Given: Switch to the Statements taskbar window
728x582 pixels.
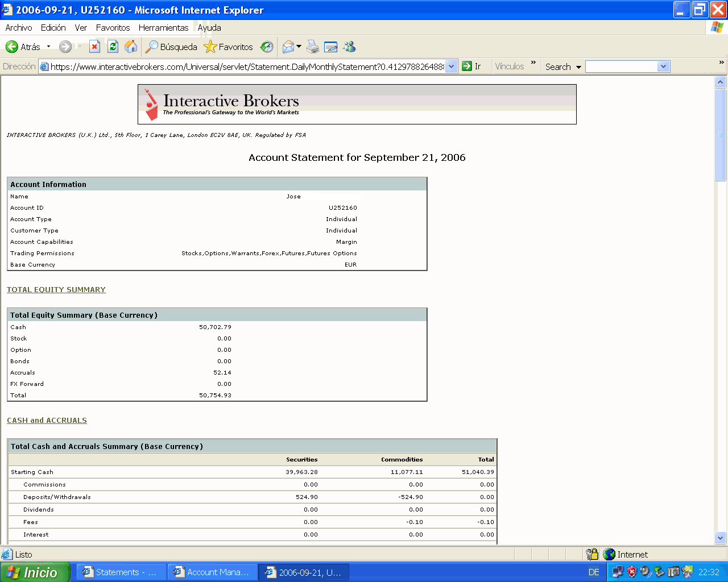Looking at the screenshot, I should 121,572.
